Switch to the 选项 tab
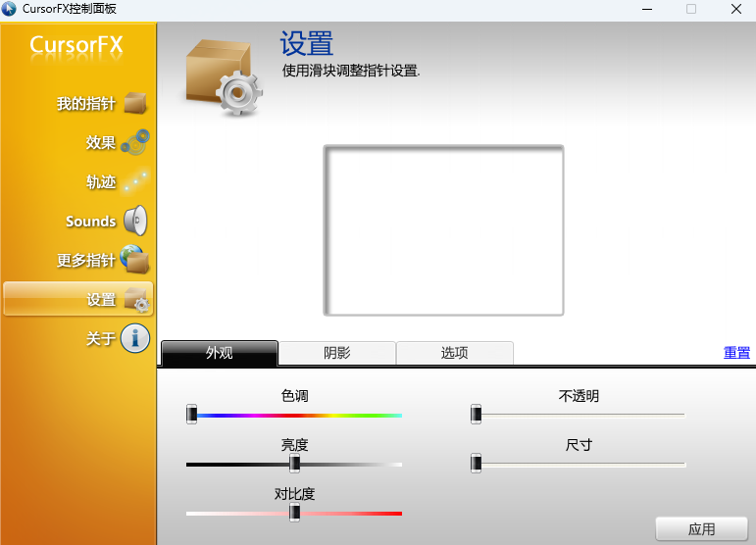 point(454,353)
